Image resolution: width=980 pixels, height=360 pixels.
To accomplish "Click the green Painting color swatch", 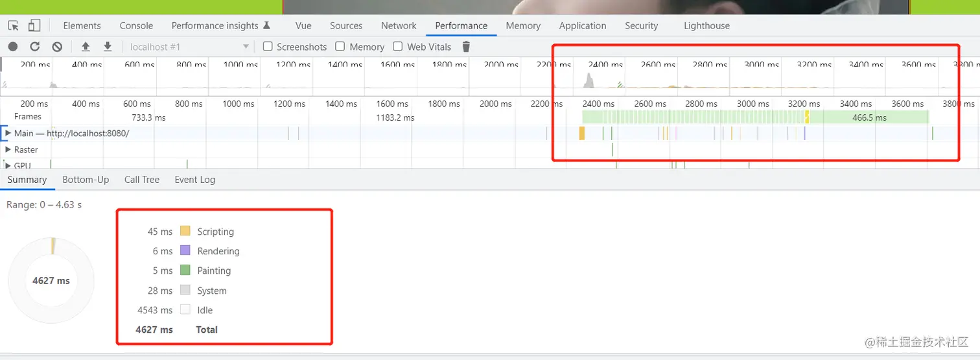I will pos(185,270).
